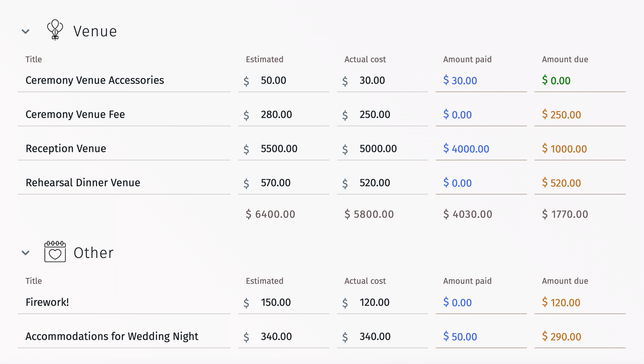Click the heart calendar icon near Other
The height and width of the screenshot is (364, 644).
55,252
